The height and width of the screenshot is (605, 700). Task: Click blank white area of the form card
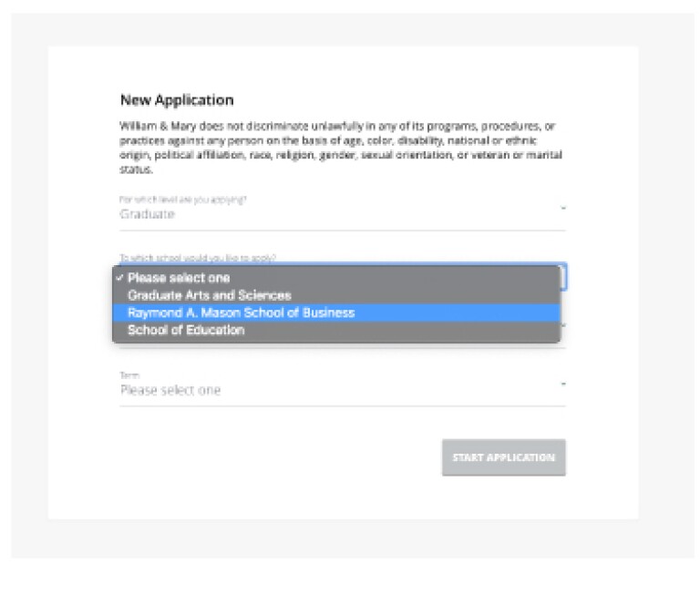click(x=273, y=474)
